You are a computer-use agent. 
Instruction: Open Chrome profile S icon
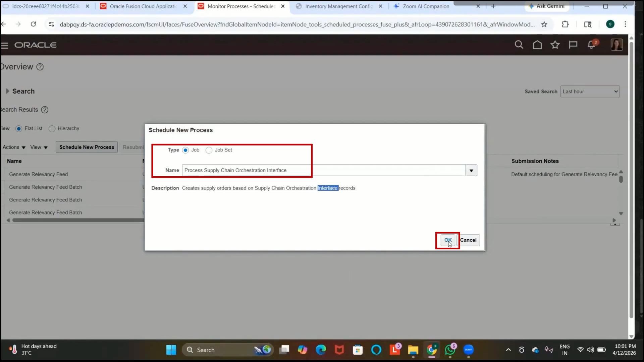coord(610,24)
